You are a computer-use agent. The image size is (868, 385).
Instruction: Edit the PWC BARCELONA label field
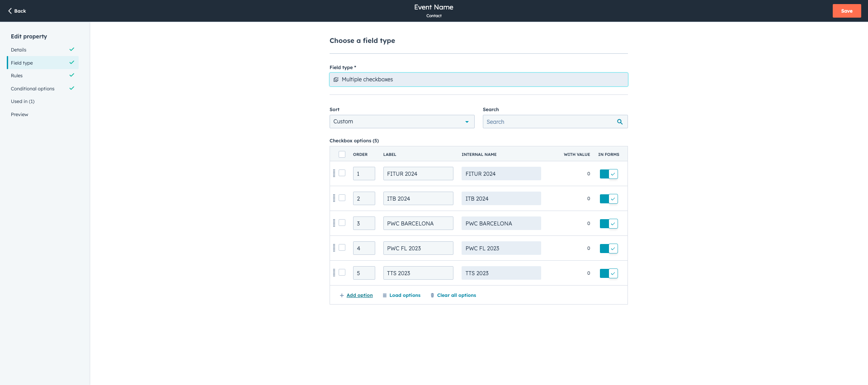(418, 223)
